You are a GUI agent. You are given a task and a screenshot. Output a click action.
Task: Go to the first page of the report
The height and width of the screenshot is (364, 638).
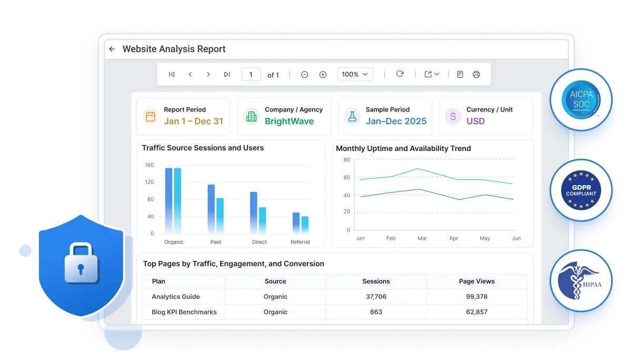[172, 75]
